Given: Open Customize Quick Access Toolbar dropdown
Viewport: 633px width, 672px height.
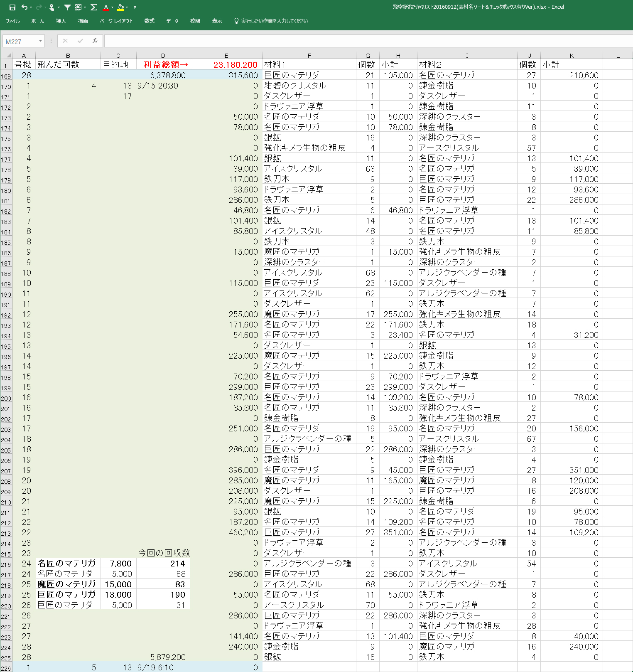Looking at the screenshot, I should click(135, 7).
